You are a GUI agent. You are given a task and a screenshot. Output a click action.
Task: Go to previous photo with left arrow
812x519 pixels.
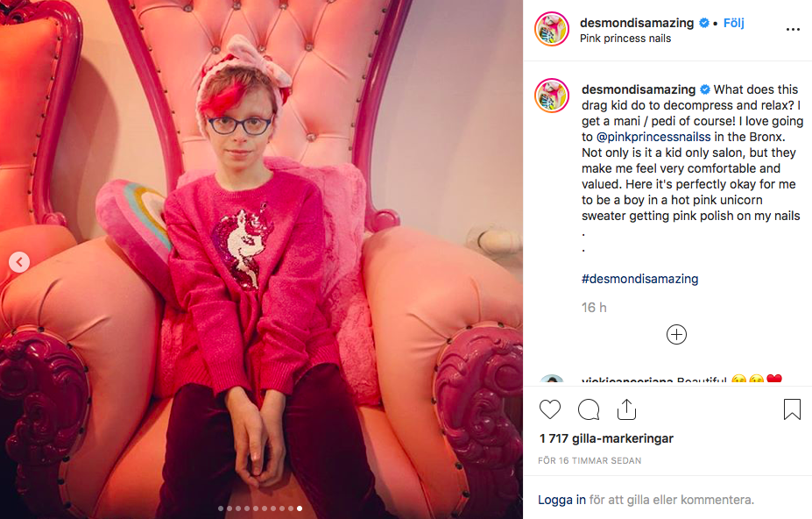pos(19,262)
